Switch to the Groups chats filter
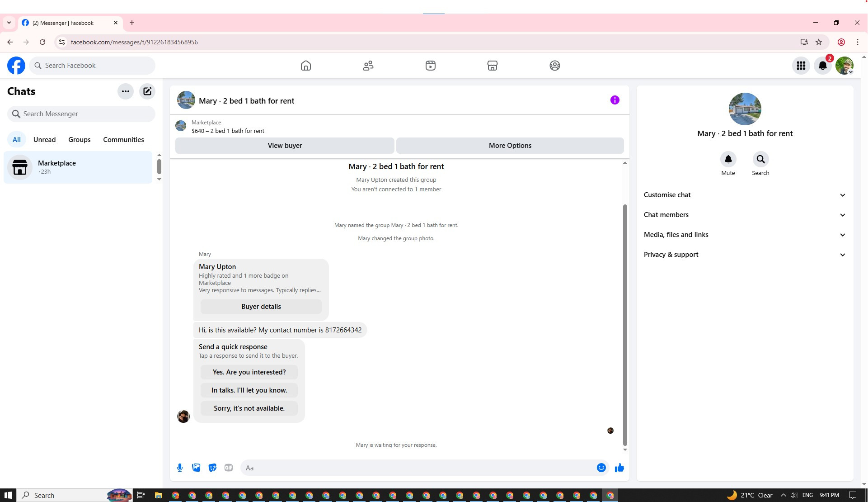The image size is (868, 502). point(80,140)
